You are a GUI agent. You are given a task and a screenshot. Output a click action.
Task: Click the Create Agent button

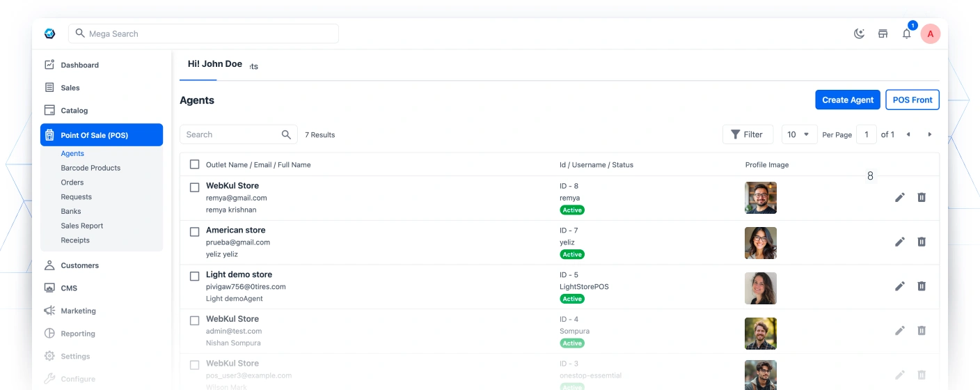[847, 100]
